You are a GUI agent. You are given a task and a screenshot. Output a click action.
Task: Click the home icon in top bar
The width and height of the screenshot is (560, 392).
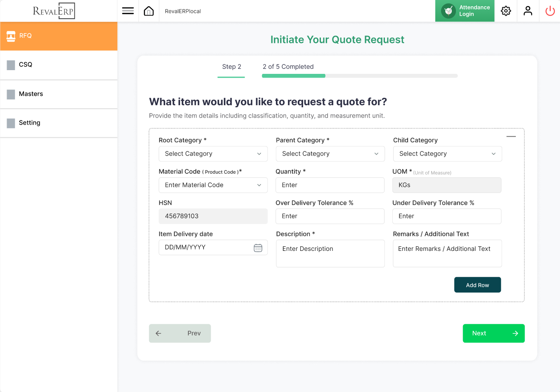pos(149,11)
